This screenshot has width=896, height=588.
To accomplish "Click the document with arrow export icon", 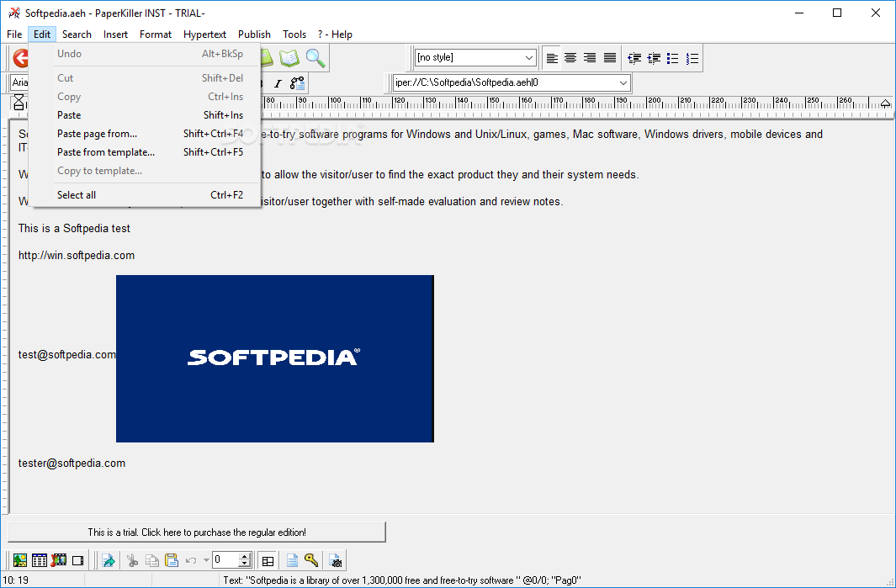I will 109,560.
